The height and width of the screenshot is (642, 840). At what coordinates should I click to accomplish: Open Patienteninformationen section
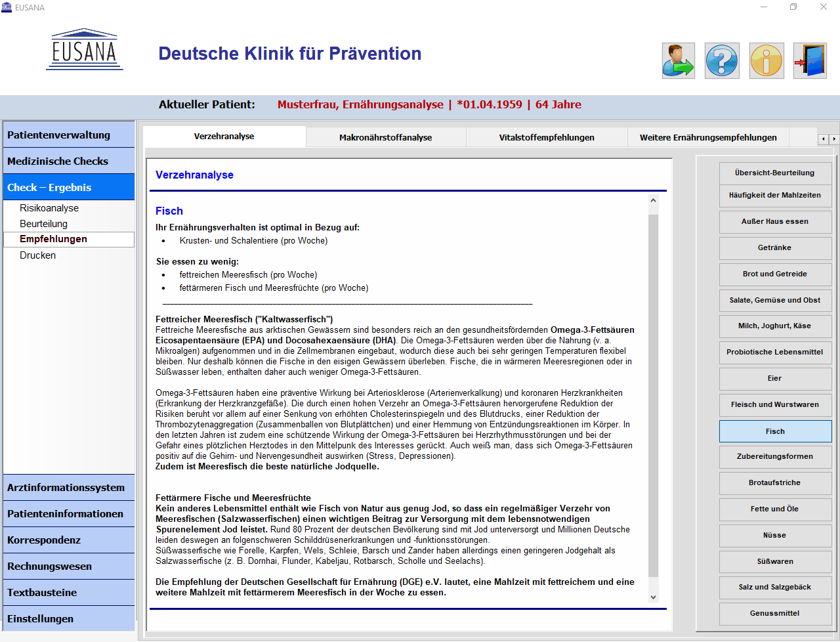[x=69, y=513]
